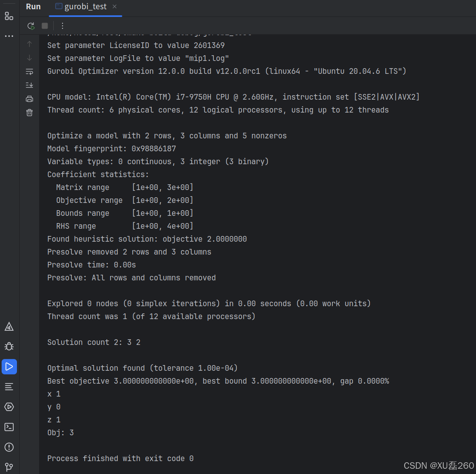This screenshot has width=476, height=474.
Task: Click the Run tool window title
Action: (33, 6)
